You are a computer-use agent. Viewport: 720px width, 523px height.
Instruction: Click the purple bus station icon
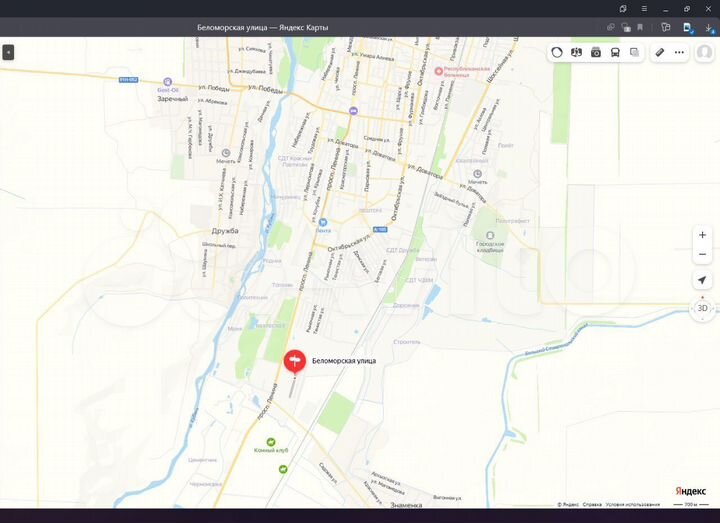[x=353, y=111]
